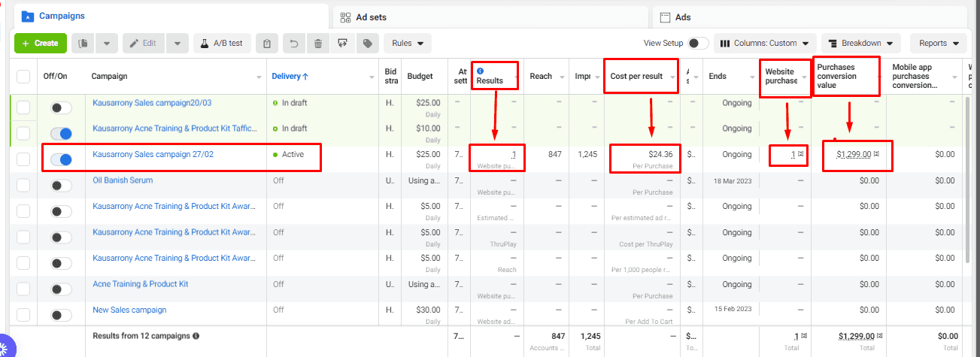980x357 pixels.
Task: Click info icon beside Results from 12 campaigns
Action: click(x=196, y=336)
